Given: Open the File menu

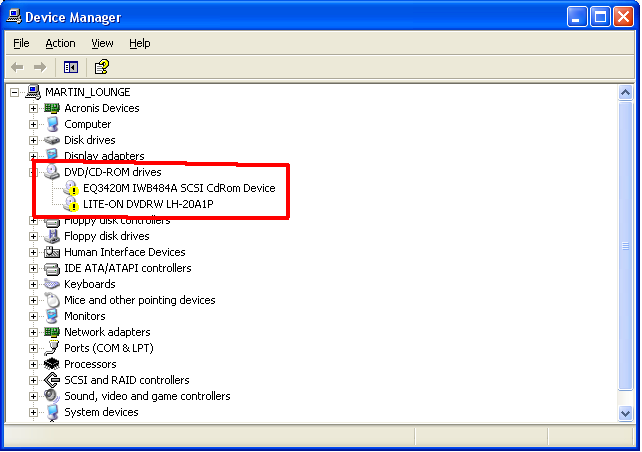Looking at the screenshot, I should point(21,43).
